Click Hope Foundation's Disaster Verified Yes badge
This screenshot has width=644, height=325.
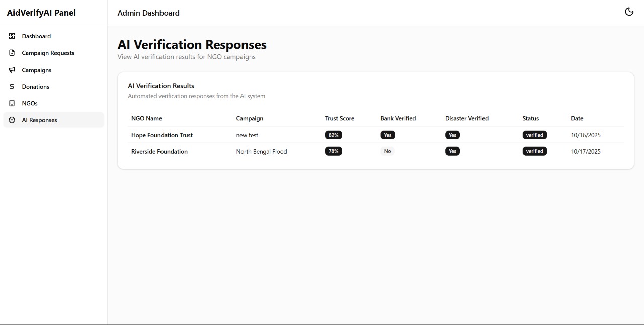pyautogui.click(x=452, y=135)
